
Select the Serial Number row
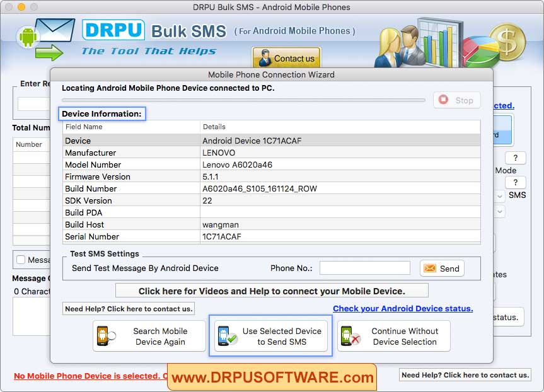(272, 236)
